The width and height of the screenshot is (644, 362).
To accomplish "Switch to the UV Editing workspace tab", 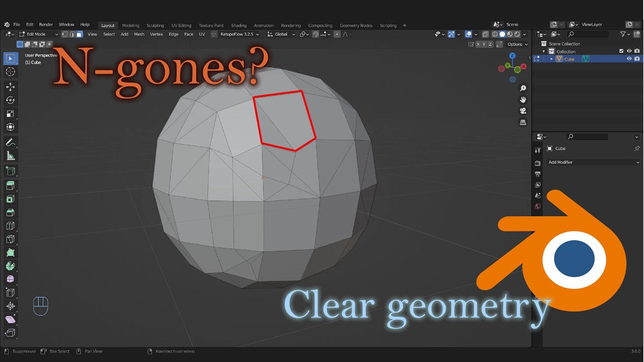I will click(x=181, y=25).
